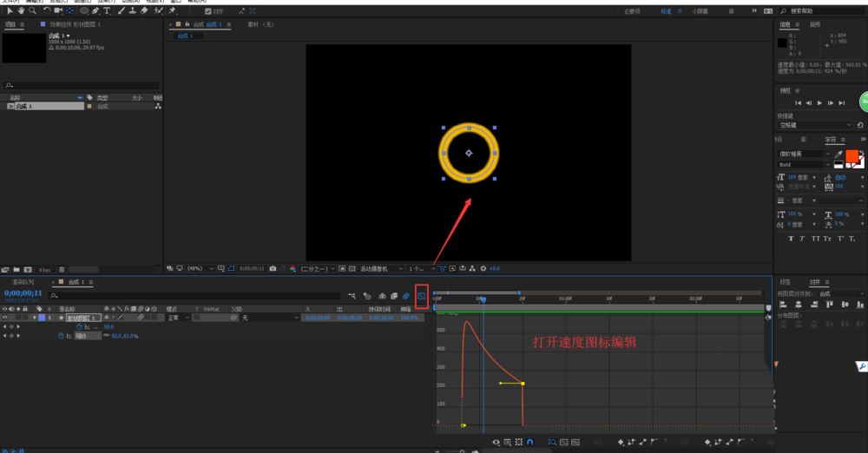Click the blue current time indicator marker
The height and width of the screenshot is (453, 868).
click(x=483, y=299)
